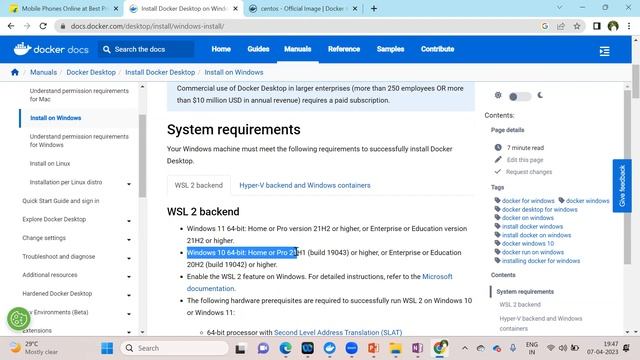Open Windows Start menu
Image resolution: width=640 pixels, height=360 pixels.
click(x=107, y=348)
